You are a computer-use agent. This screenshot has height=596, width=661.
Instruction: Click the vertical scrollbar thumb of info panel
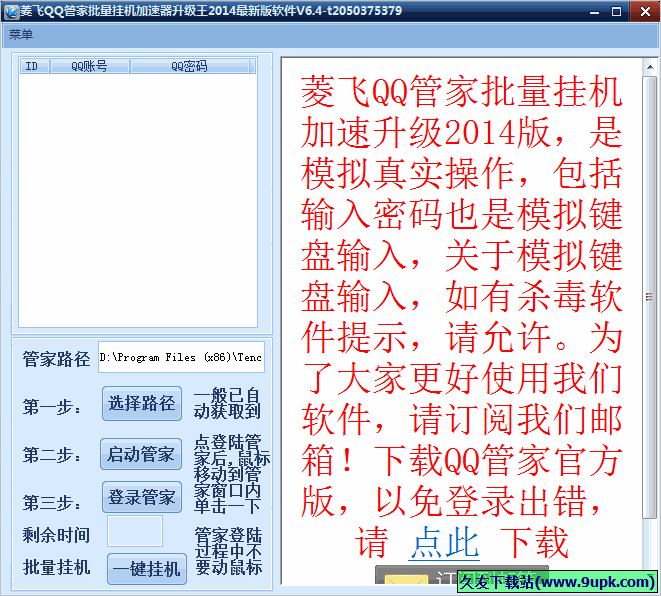click(650, 297)
